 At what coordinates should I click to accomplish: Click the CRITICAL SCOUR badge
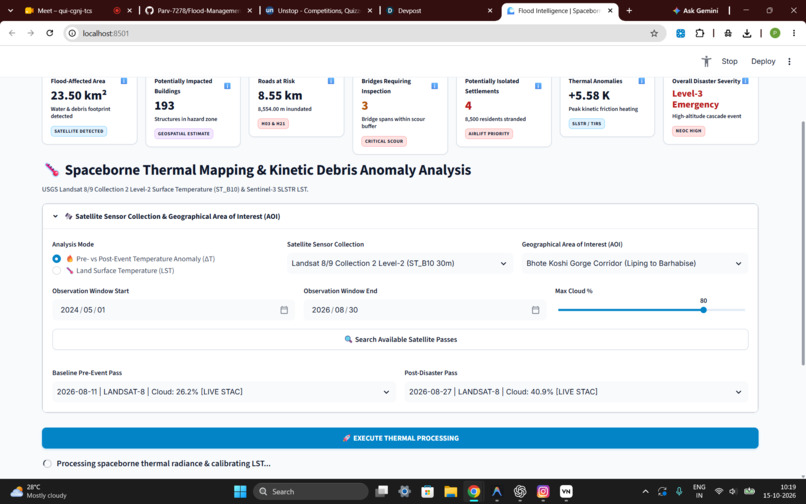[383, 141]
